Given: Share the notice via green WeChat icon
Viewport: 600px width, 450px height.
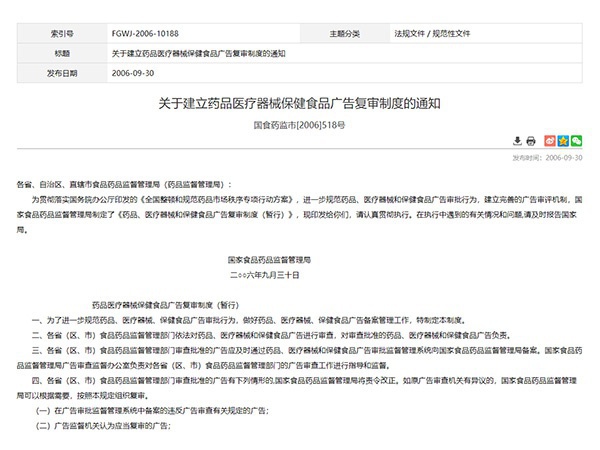Looking at the screenshot, I should (577, 140).
